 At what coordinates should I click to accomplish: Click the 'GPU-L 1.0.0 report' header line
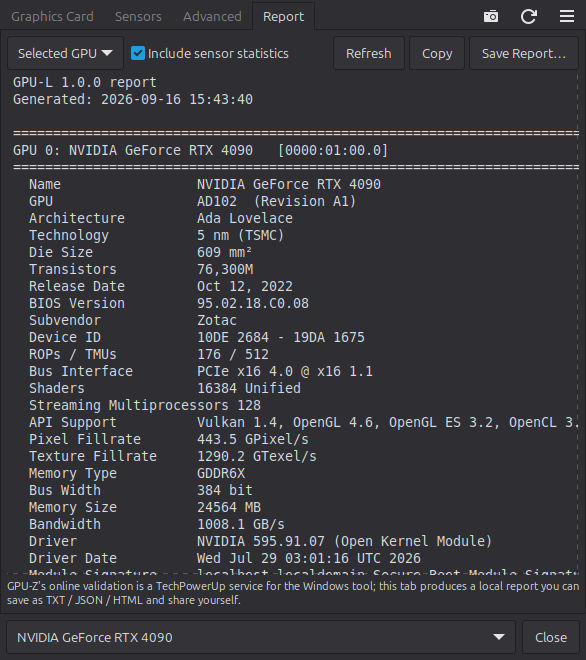pyautogui.click(x=85, y=82)
